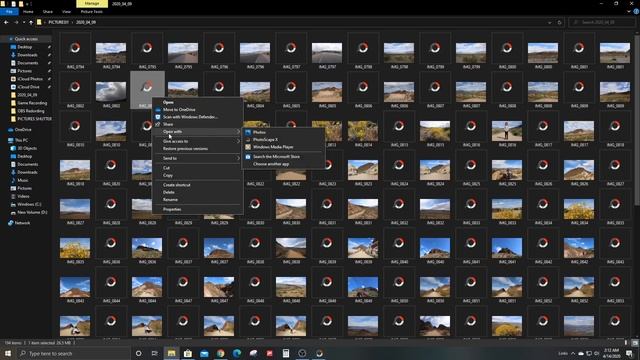Select 3D Objects under This PC
Screen dimensions: 640x360
coord(27,148)
